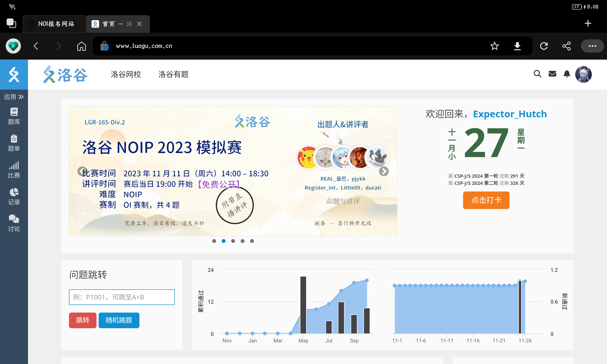Open the messages envelope icon
The height and width of the screenshot is (364, 607).
click(x=552, y=74)
